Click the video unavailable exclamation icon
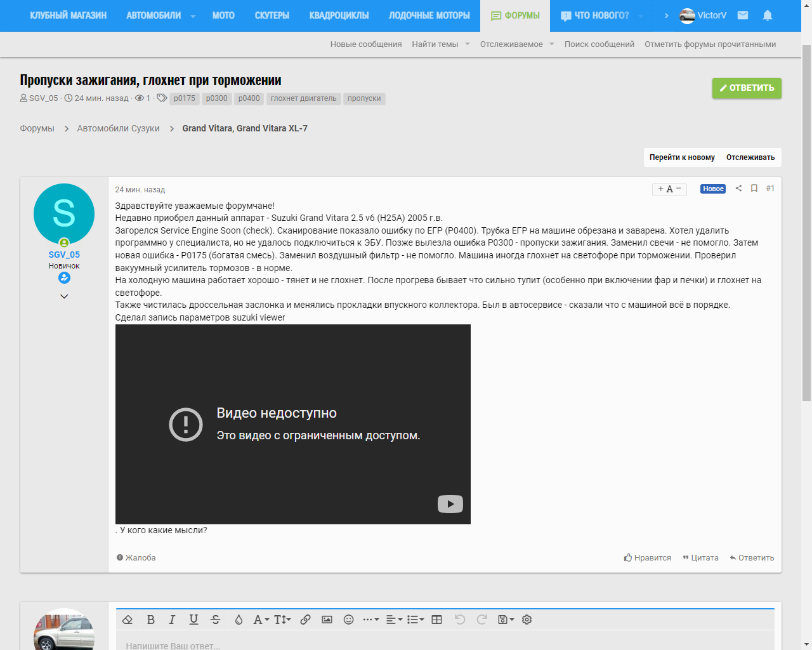Viewport: 812px width, 650px height. [x=186, y=425]
